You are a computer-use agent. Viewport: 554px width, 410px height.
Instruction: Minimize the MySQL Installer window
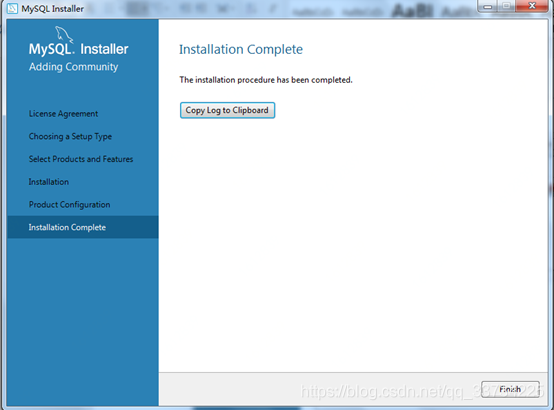tap(488, 6)
